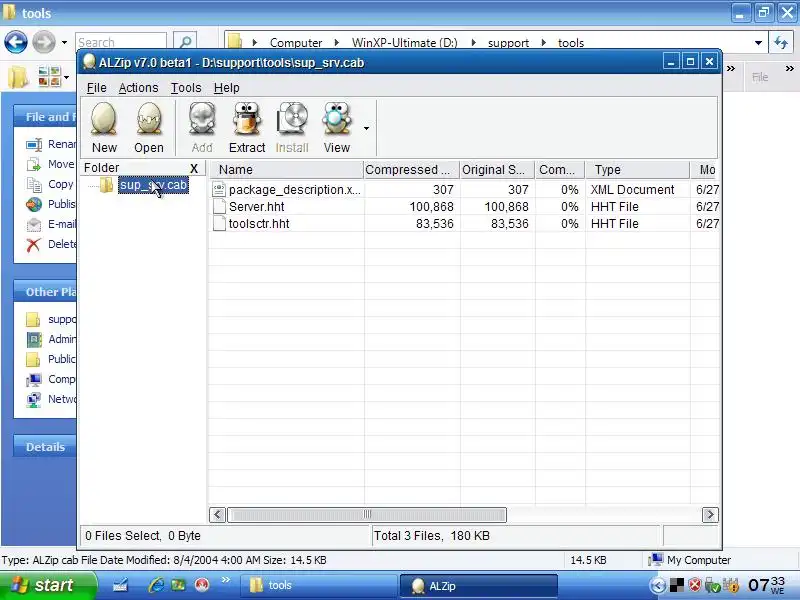This screenshot has width=800, height=600.
Task: Click the Publish task globe icon
Action: click(x=34, y=205)
